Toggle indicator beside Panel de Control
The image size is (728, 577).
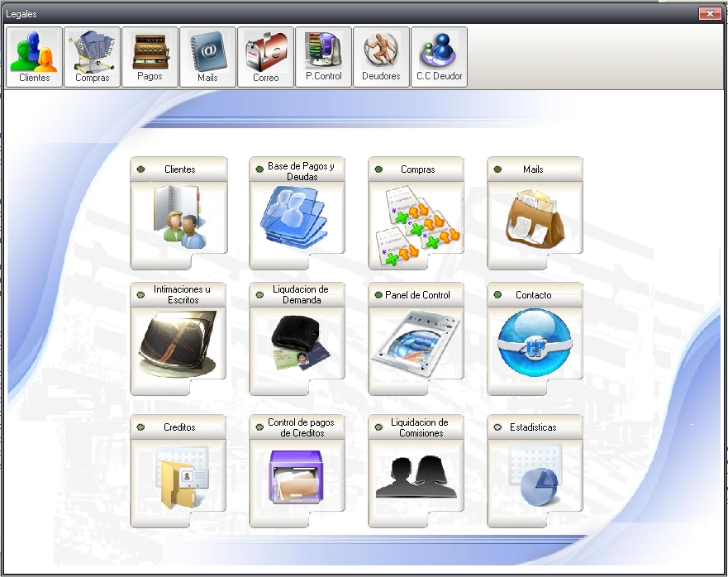378,295
